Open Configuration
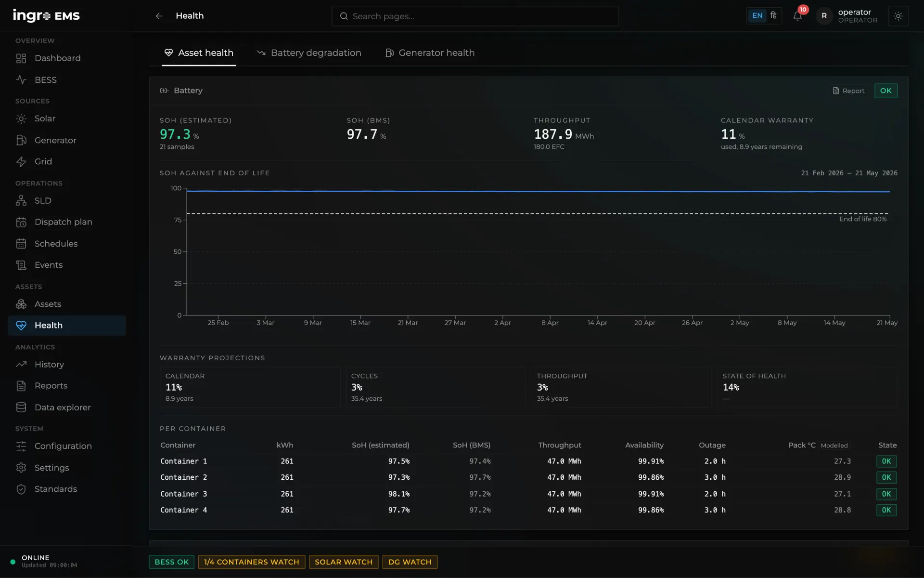 pos(67,446)
